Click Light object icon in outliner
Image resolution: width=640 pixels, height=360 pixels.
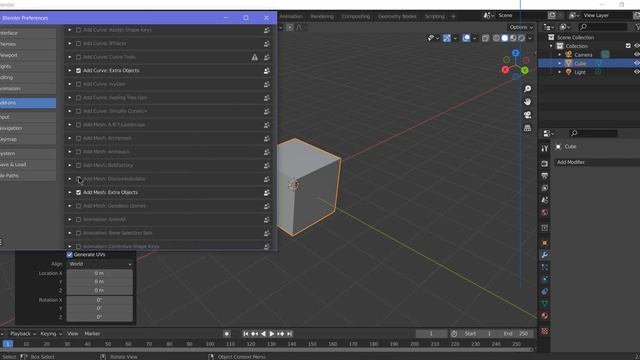point(569,72)
